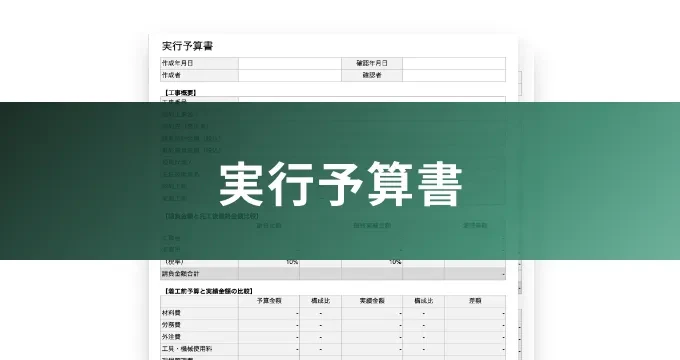Screen dimensions: 680x360
Task: Select the 請負金額合計 row label
Action: coord(199,274)
